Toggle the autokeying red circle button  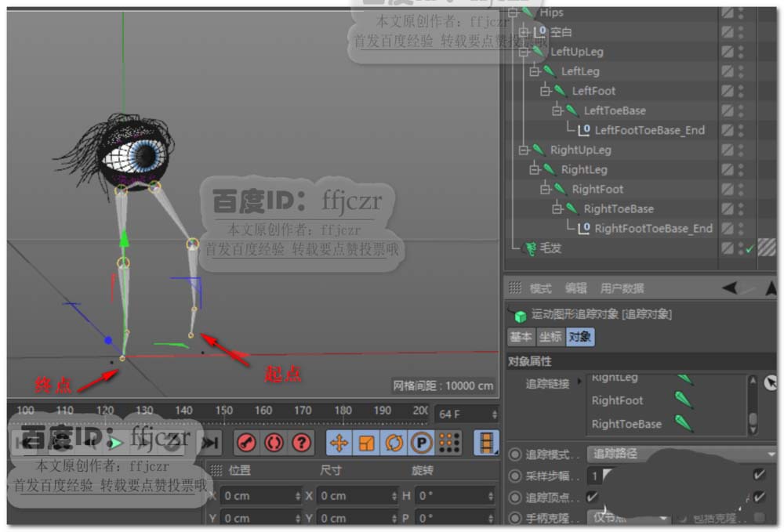274,443
